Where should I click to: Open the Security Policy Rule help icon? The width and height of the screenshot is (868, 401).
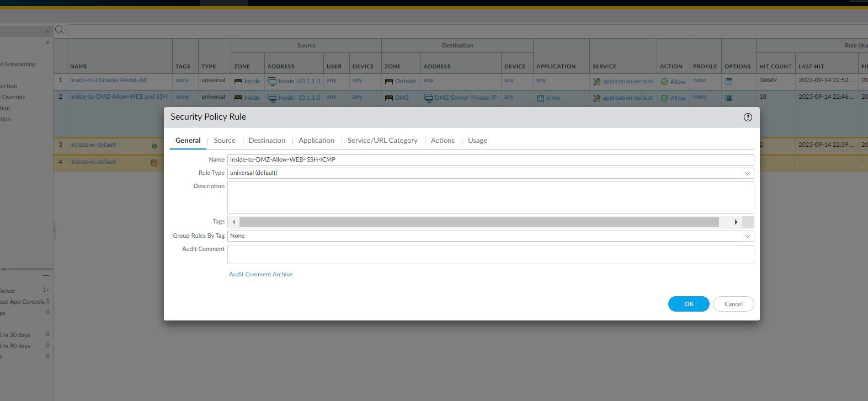pos(748,117)
